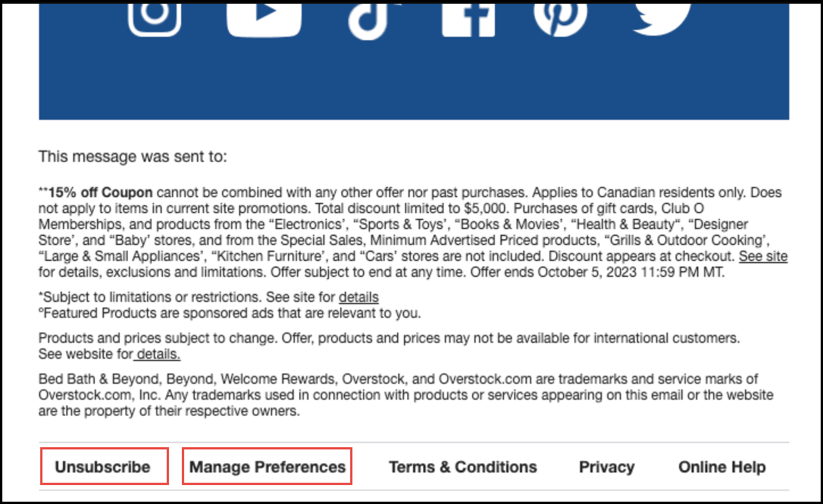Open the Facebook icon link
Viewport: 823px width, 504px height.
468,15
